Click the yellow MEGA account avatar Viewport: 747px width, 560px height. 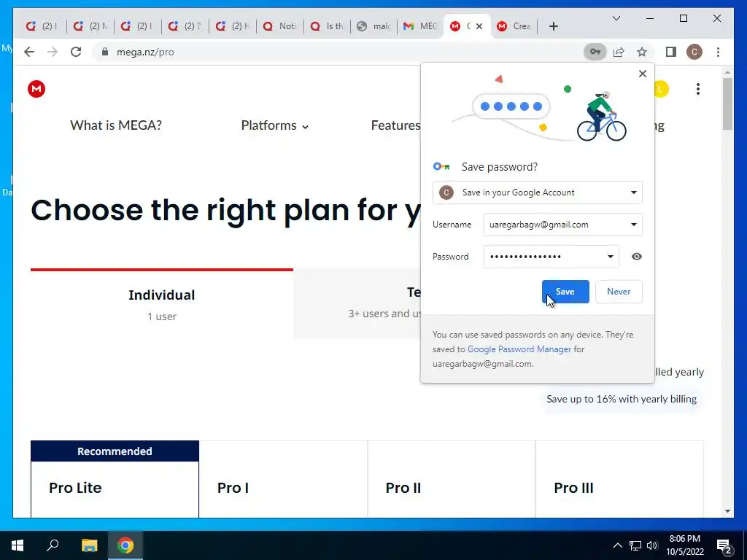(x=661, y=89)
